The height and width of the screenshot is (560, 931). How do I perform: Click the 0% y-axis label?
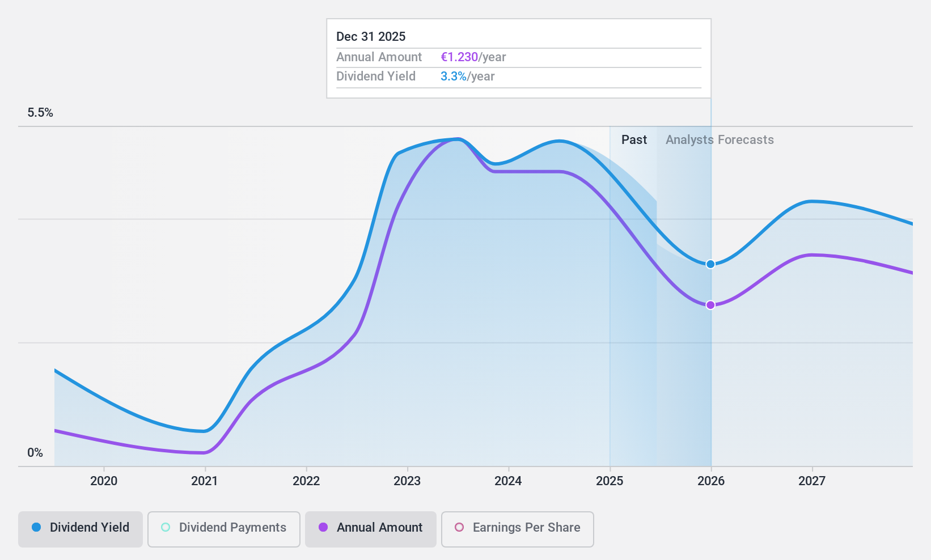point(35,453)
